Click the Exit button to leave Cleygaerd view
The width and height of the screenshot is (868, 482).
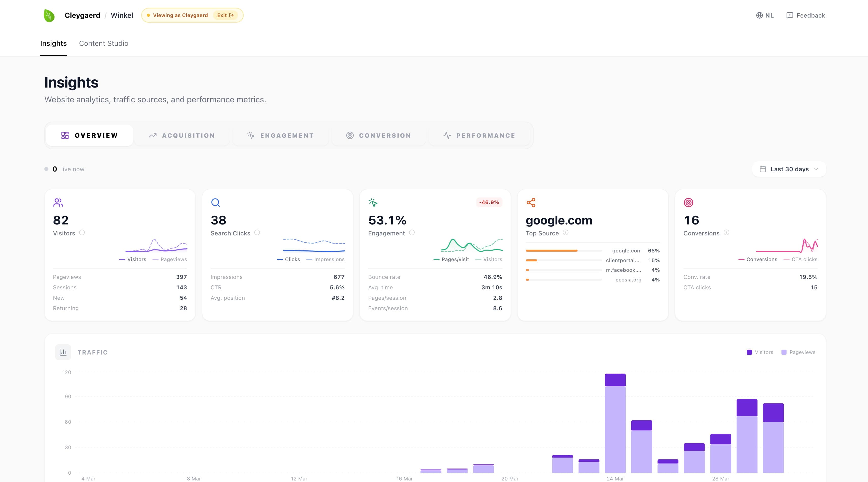(x=226, y=15)
